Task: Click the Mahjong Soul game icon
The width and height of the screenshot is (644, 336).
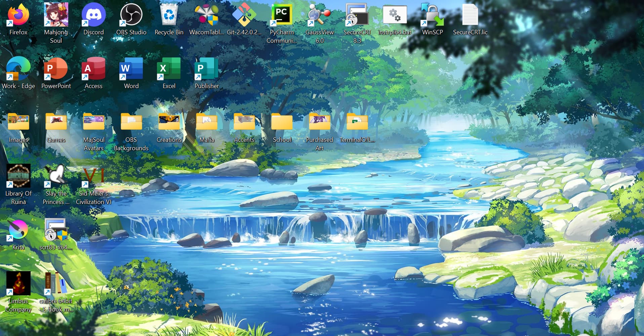Action: pyautogui.click(x=56, y=15)
